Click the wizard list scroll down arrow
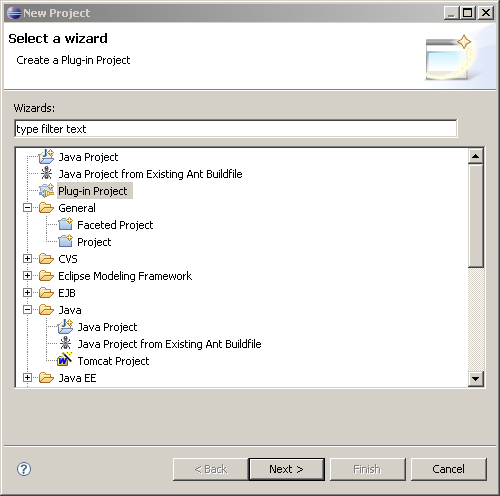The width and height of the screenshot is (500, 496). point(476,379)
